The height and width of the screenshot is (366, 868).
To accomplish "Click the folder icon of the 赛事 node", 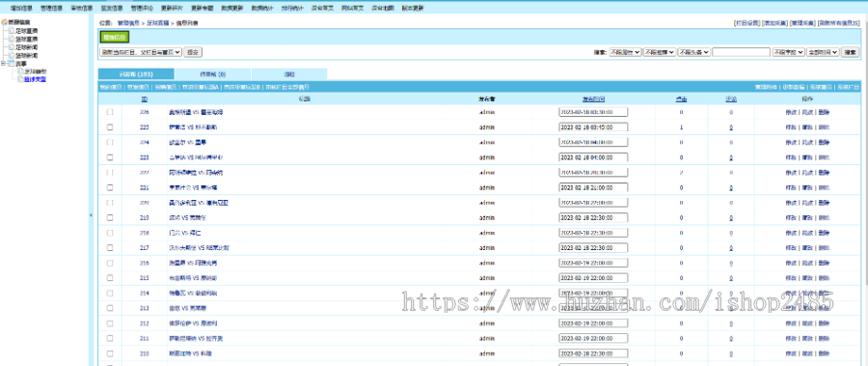I will [x=11, y=64].
